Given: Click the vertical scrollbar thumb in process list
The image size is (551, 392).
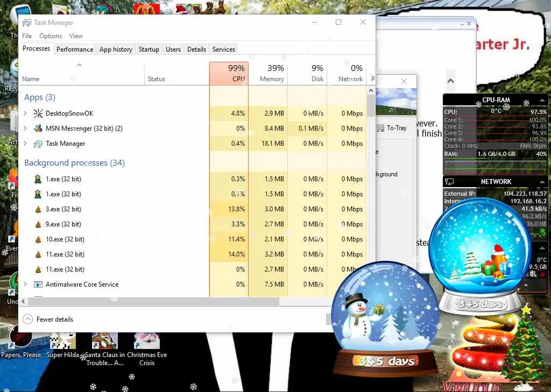Looking at the screenshot, I should pyautogui.click(x=371, y=105).
